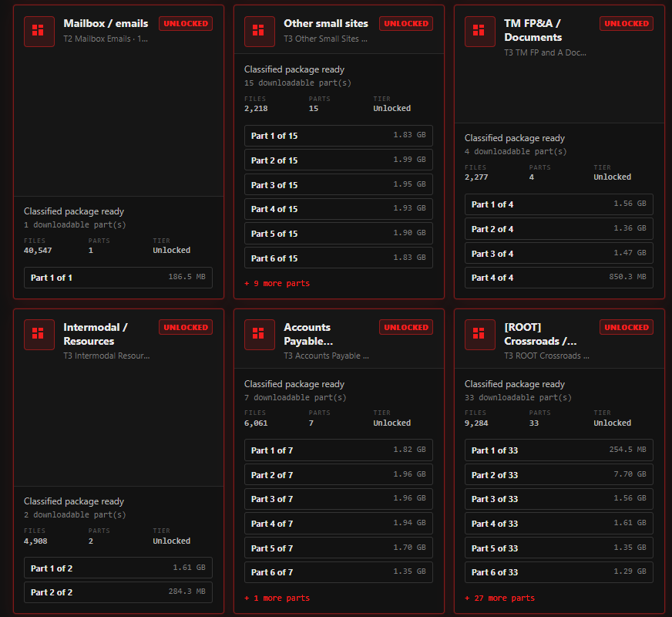Click the Mailbox / emails card grid icon
This screenshot has width=672, height=617.
39,32
